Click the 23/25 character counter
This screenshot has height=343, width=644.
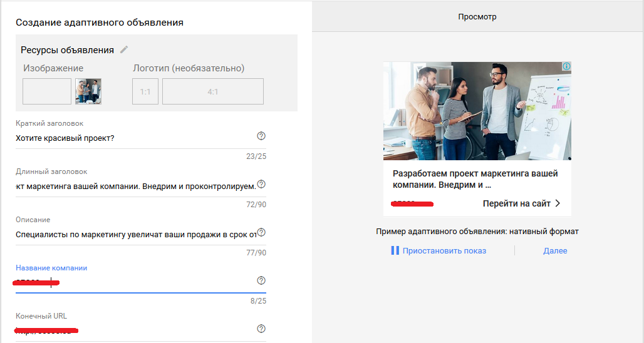(x=256, y=156)
